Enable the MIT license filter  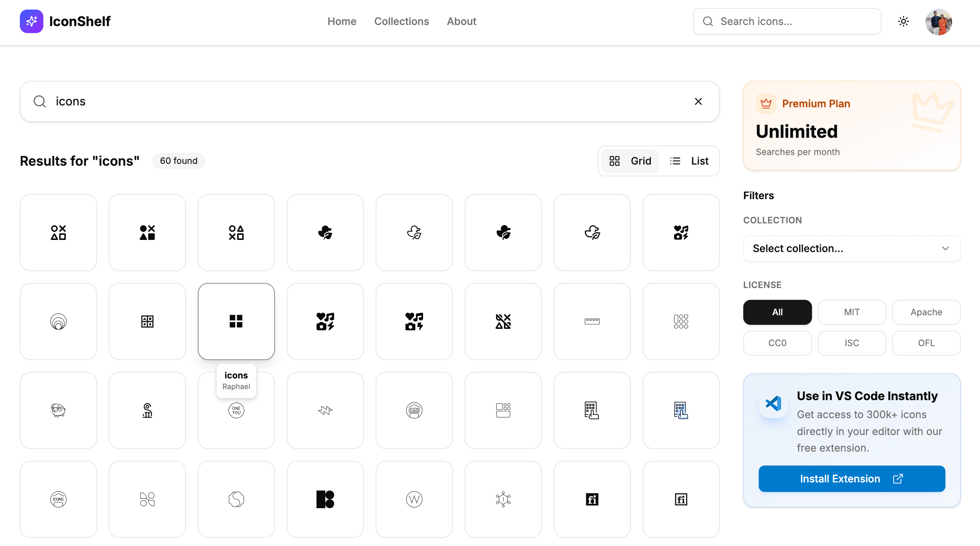tap(852, 312)
